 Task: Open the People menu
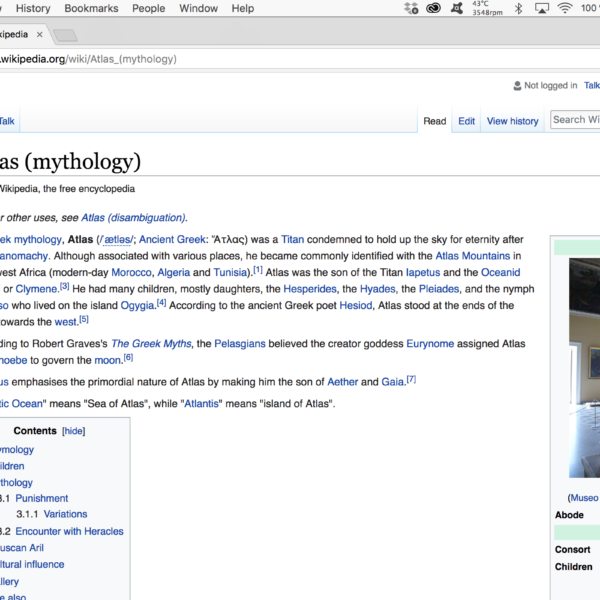pos(148,8)
